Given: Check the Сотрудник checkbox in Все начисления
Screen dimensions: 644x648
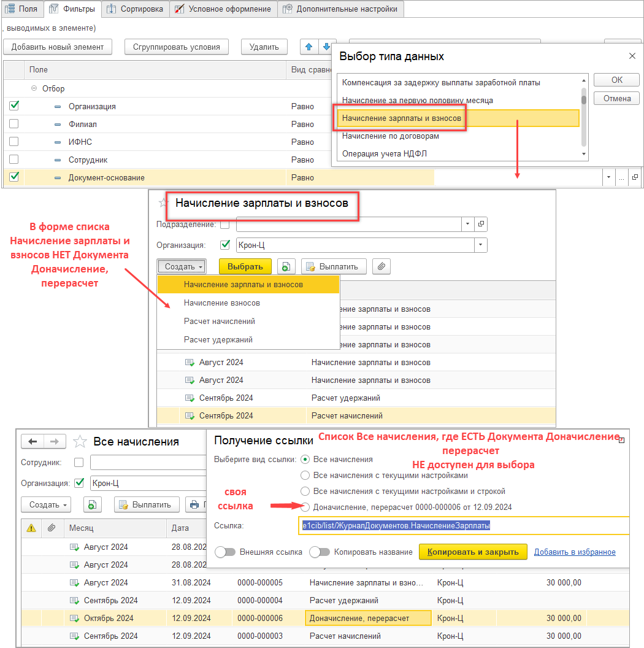Looking at the screenshot, I should coord(79,463).
